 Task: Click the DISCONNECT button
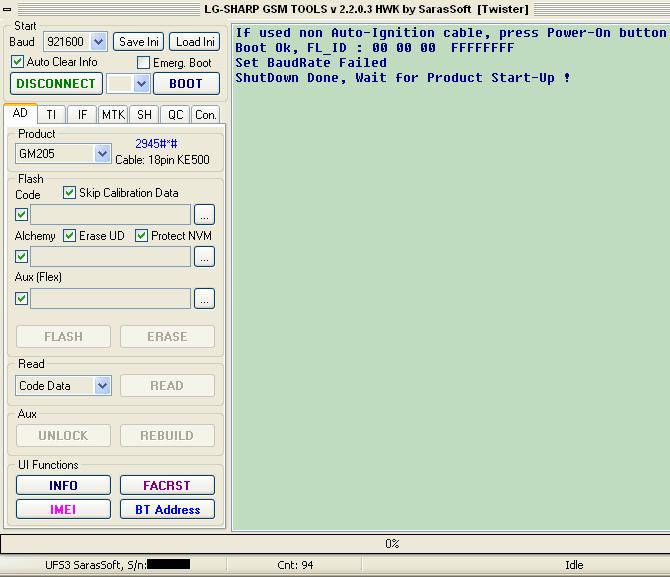click(x=56, y=83)
